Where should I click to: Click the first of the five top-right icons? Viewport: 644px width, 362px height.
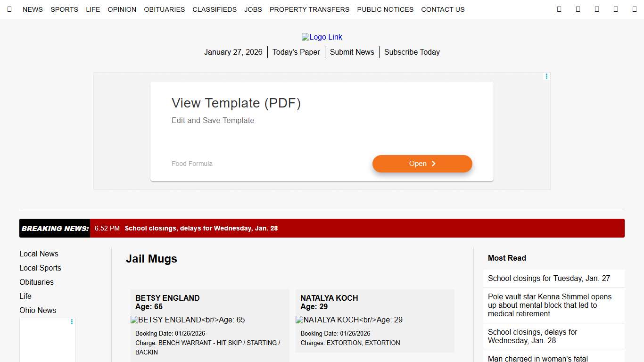tap(559, 9)
